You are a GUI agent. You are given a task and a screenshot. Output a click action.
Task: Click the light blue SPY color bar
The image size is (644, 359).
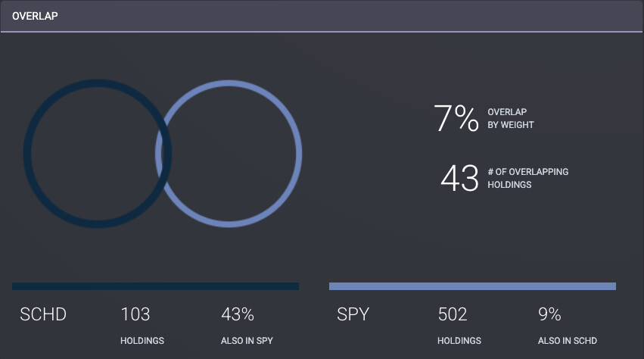pos(472,286)
